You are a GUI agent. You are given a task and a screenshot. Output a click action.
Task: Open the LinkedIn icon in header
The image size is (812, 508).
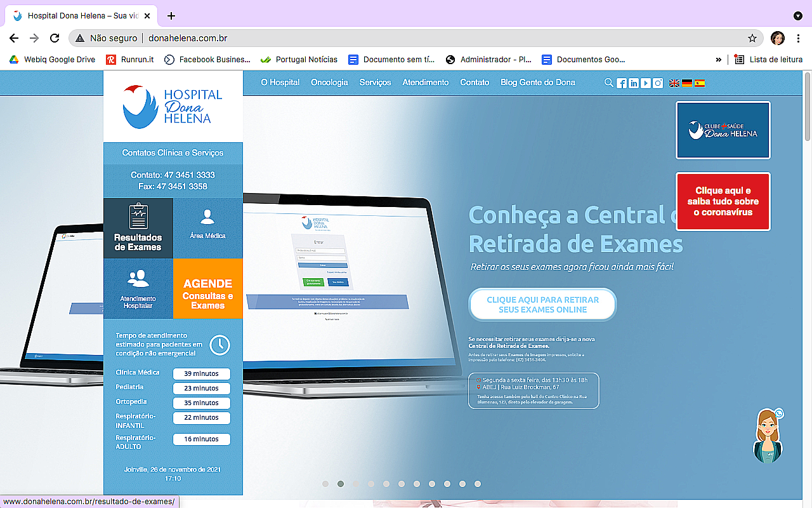pyautogui.click(x=634, y=83)
